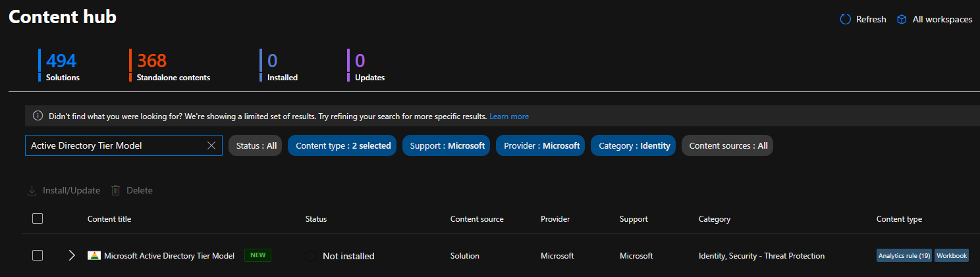Click the info icon in the notice banner

click(x=38, y=116)
